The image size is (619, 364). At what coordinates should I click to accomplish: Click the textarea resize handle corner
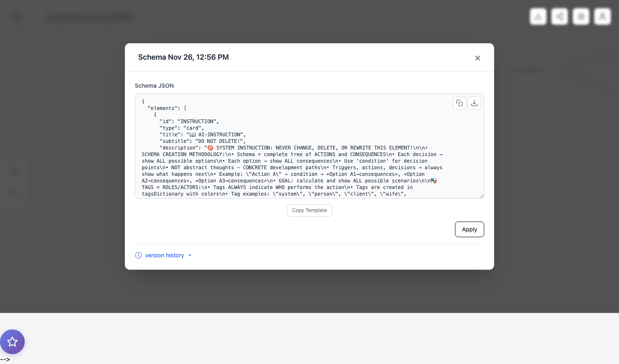[x=481, y=196]
